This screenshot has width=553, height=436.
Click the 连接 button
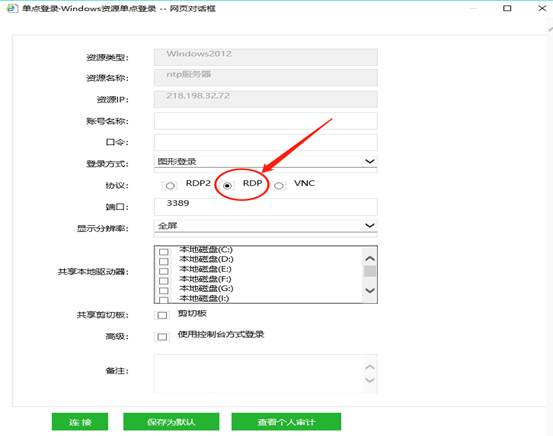pos(80,422)
